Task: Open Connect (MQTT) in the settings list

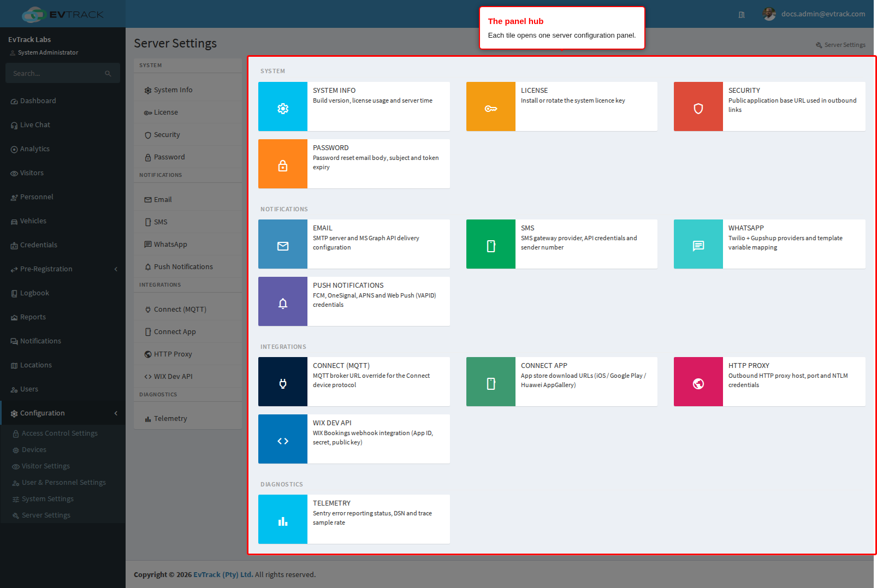Action: [188, 310]
